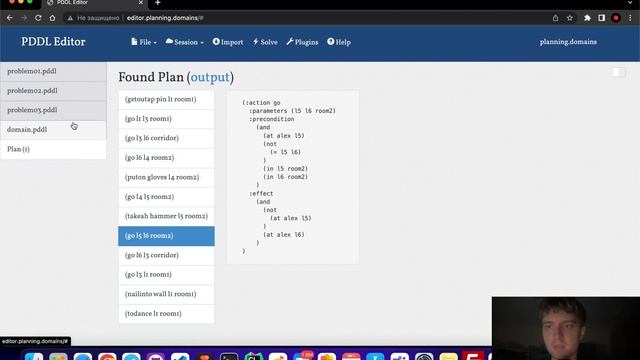Switch to problem03.pddl file tab
This screenshot has height=360, width=640.
(x=53, y=110)
